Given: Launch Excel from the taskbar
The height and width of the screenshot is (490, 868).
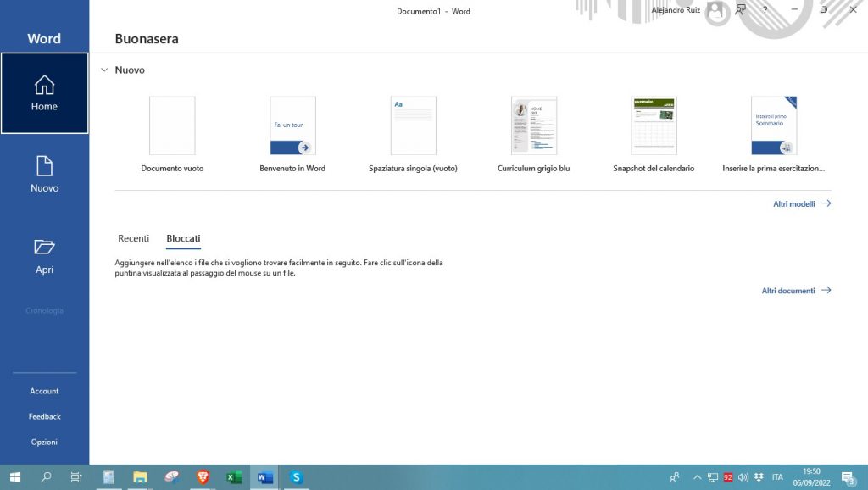Looking at the screenshot, I should point(234,477).
